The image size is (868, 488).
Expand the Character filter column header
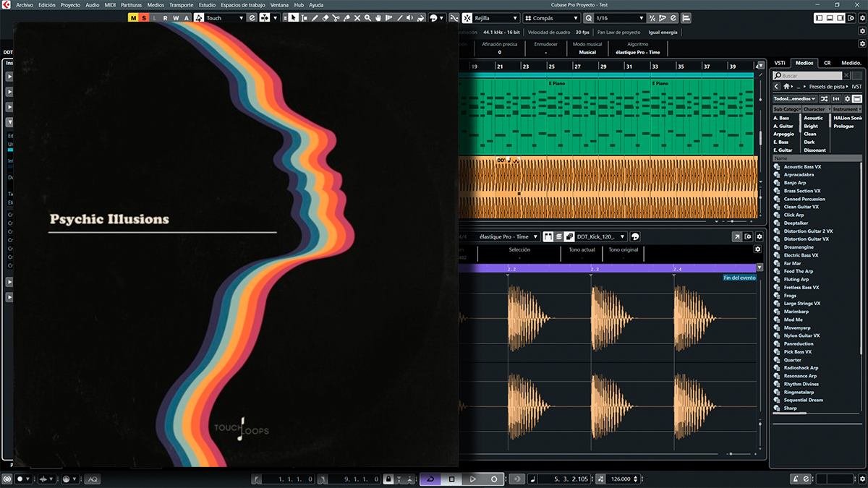click(x=817, y=109)
